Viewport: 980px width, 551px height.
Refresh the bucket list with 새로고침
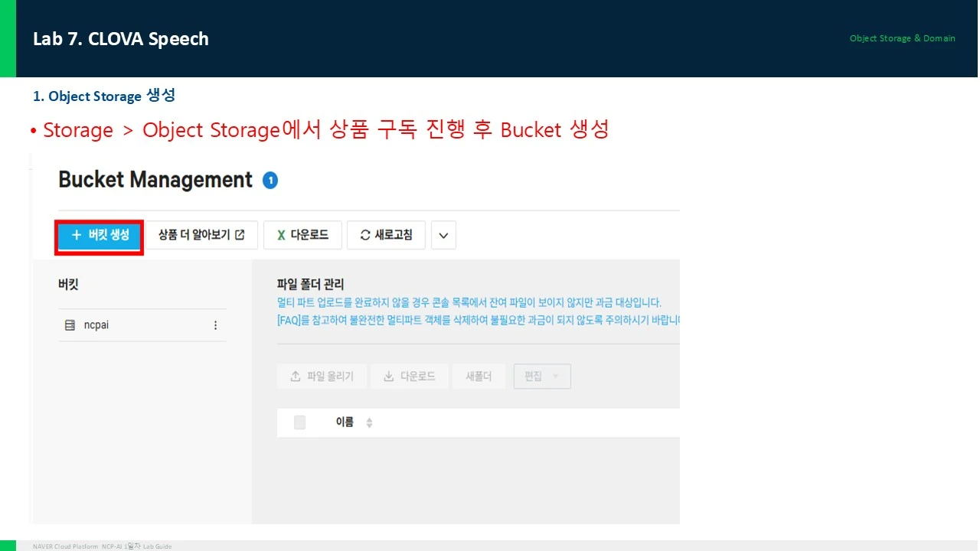[x=386, y=236]
